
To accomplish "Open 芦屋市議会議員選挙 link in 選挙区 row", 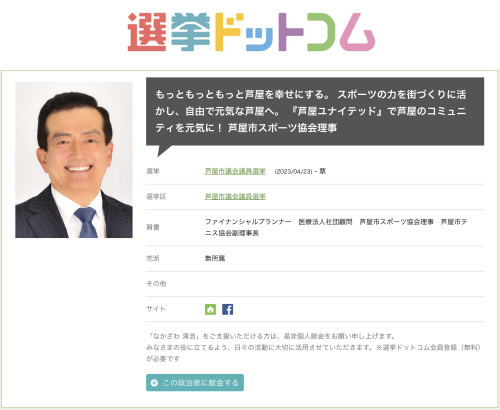I will coord(235,197).
